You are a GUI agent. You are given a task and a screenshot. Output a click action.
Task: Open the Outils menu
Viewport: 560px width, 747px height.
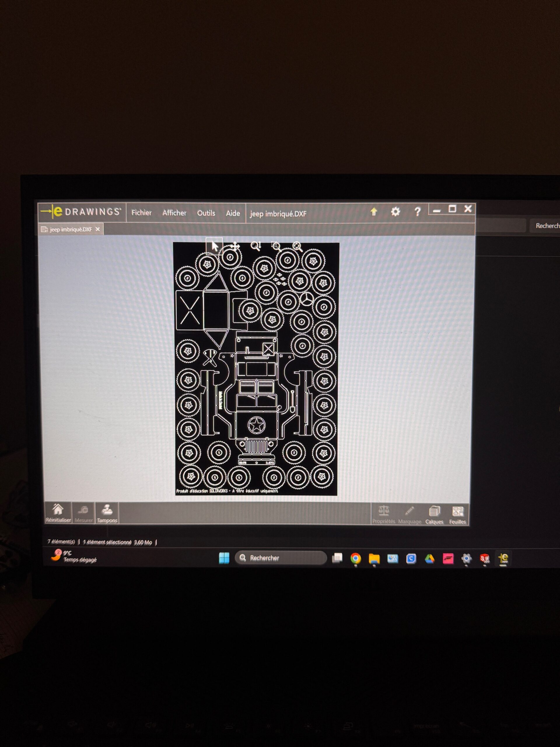pos(206,213)
